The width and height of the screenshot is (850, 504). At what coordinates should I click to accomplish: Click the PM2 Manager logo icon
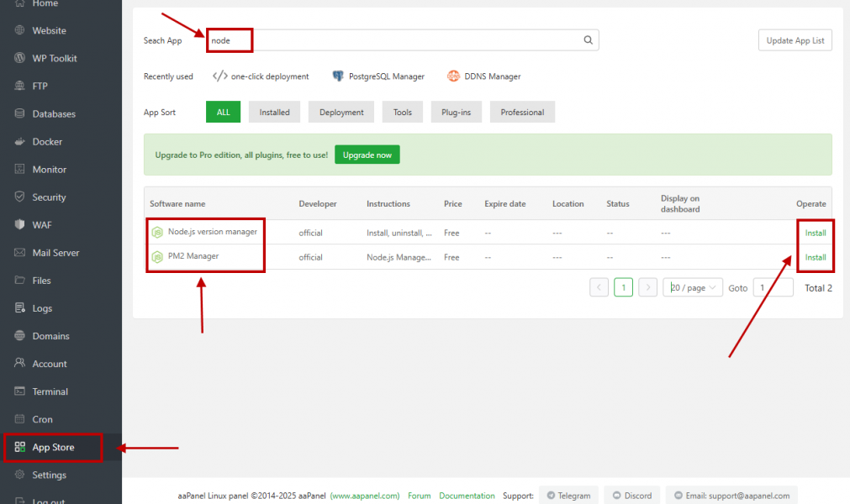(157, 256)
